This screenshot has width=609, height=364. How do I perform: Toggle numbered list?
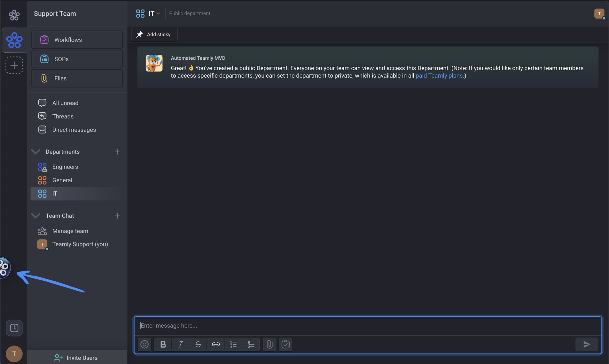pos(233,344)
